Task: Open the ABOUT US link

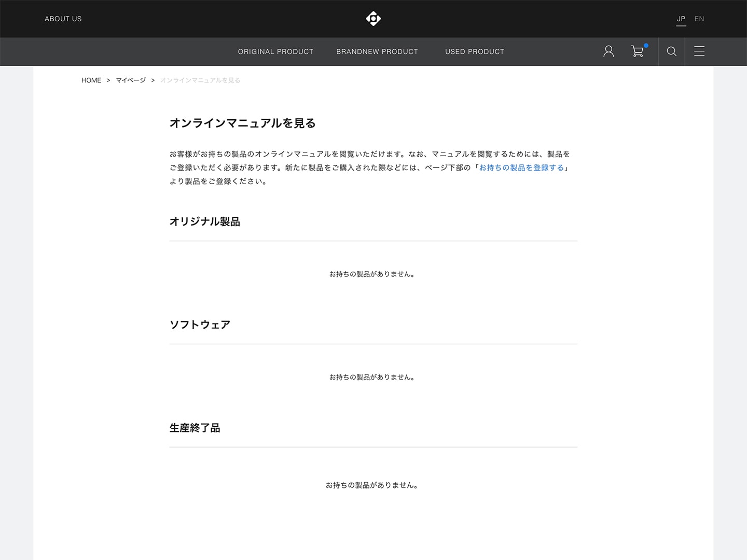Action: pos(63,19)
